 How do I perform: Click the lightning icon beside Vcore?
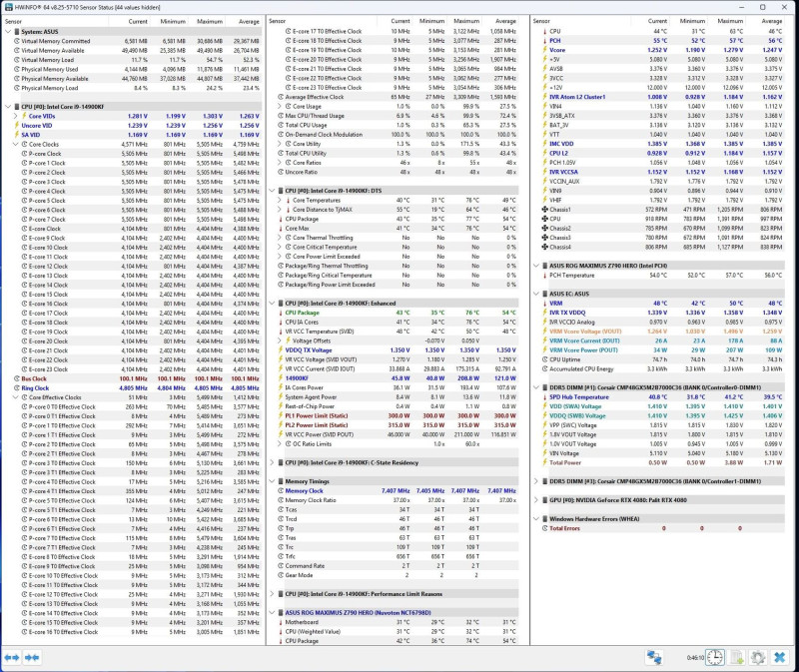tap(544, 50)
